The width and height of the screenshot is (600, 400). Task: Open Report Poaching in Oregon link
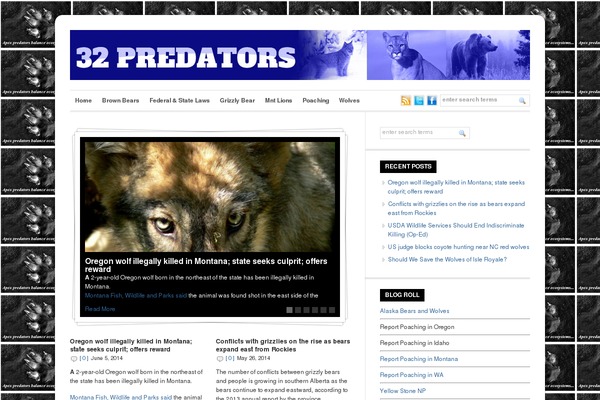417,327
